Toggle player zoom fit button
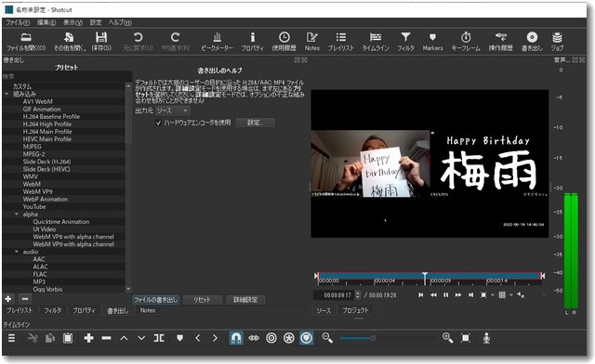Viewport: 595px width, 364px height. pos(483,295)
